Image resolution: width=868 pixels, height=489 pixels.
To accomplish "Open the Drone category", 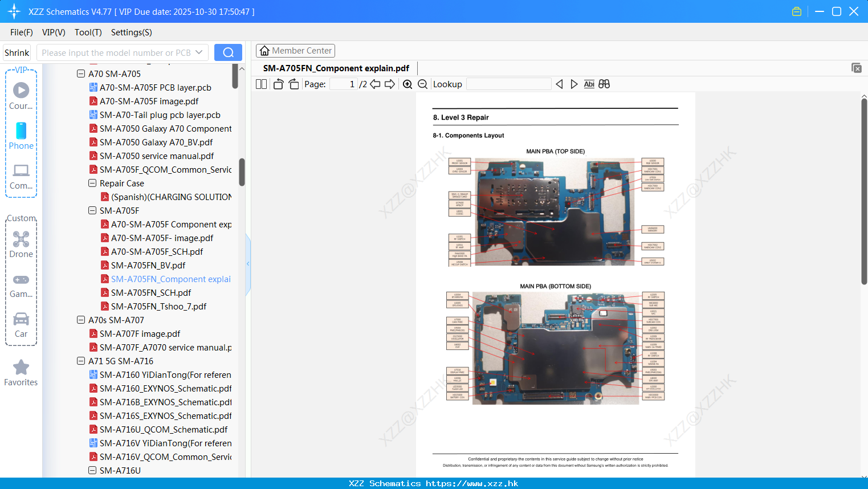I will tap(21, 244).
